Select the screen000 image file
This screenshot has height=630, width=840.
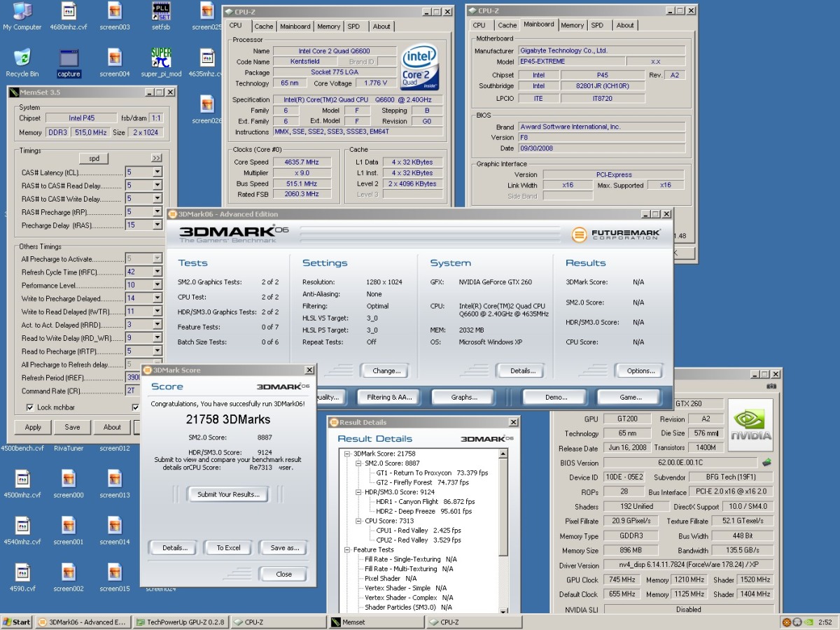[x=69, y=484]
